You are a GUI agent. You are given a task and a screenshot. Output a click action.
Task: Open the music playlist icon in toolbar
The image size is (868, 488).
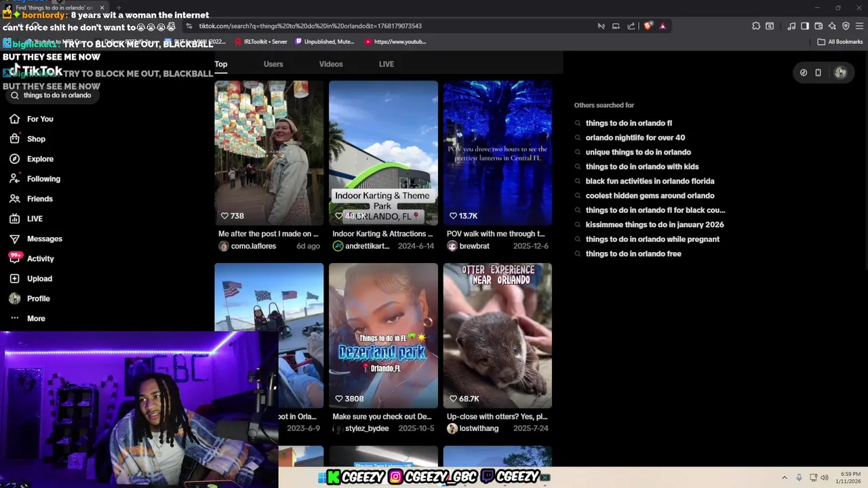[791, 26]
